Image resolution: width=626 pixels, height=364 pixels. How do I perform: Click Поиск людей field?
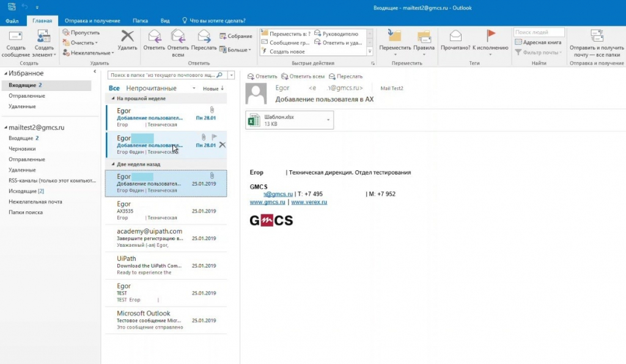click(539, 32)
